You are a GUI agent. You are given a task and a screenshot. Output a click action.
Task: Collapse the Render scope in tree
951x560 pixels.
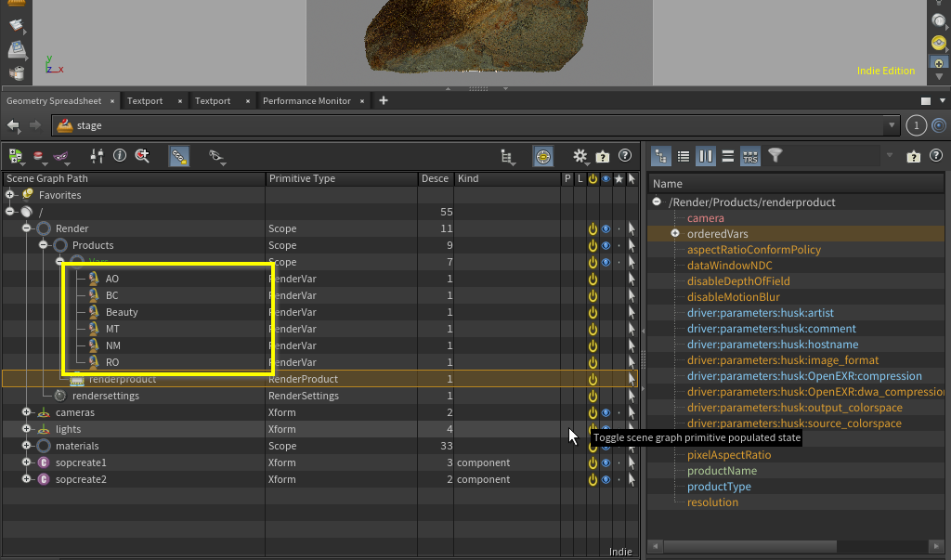27,228
